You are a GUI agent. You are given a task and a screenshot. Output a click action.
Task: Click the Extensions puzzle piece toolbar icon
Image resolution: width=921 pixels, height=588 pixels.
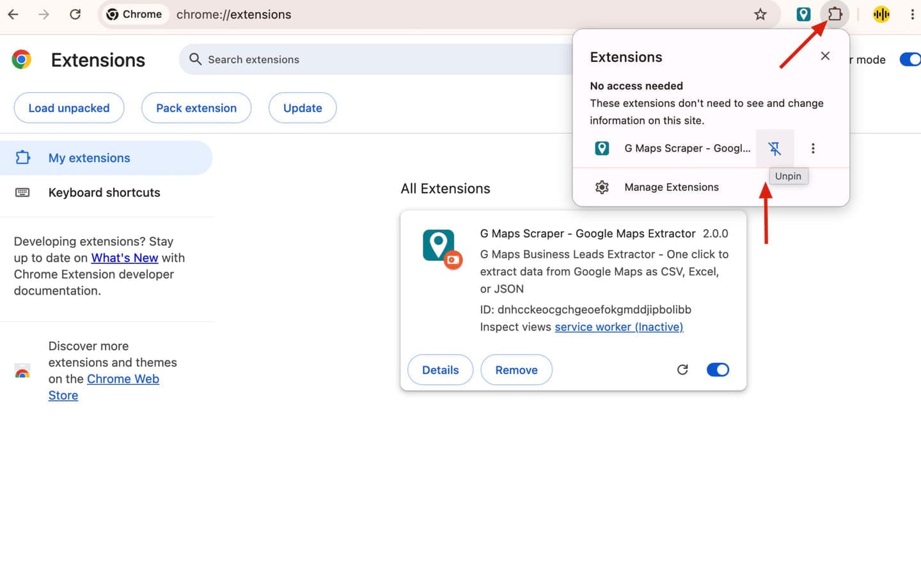tap(835, 14)
